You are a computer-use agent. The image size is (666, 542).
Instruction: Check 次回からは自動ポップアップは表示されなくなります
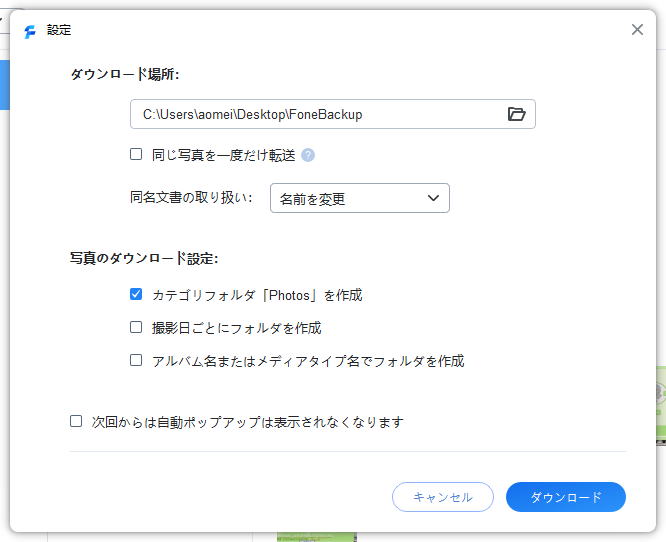[x=76, y=421]
